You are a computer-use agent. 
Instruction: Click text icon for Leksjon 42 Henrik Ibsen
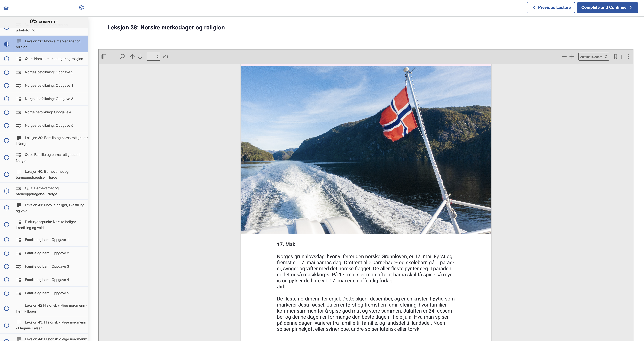(19, 306)
